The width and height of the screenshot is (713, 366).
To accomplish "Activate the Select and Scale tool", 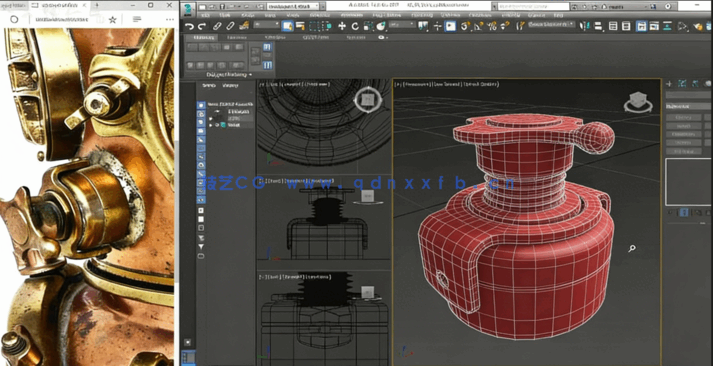I will (x=368, y=26).
